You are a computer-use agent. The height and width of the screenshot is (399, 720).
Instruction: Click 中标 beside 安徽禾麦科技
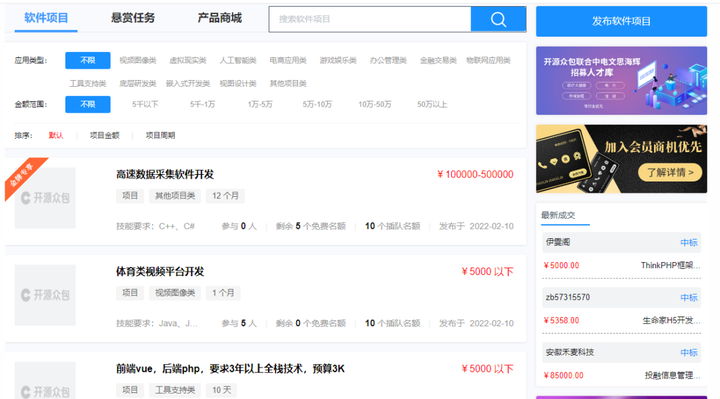pos(689,353)
